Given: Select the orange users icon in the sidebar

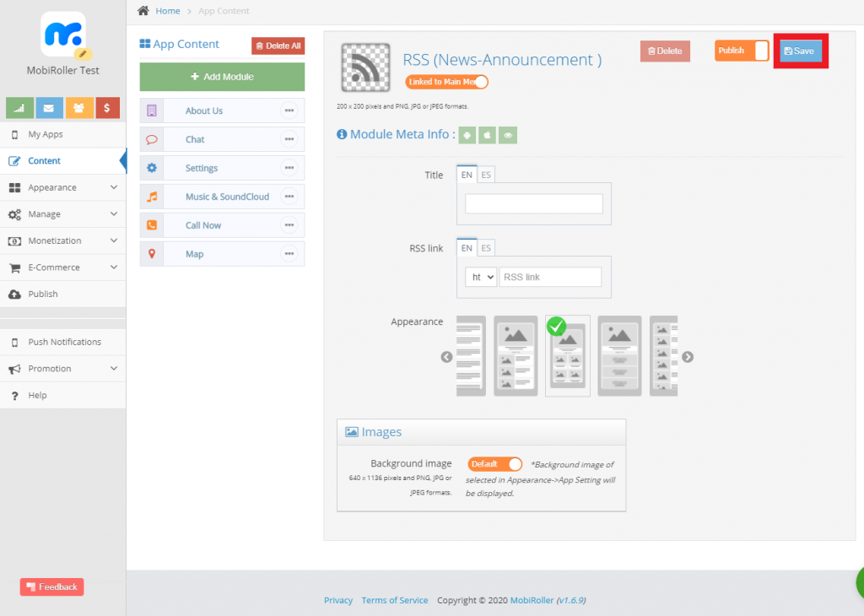Looking at the screenshot, I should pos(78,108).
